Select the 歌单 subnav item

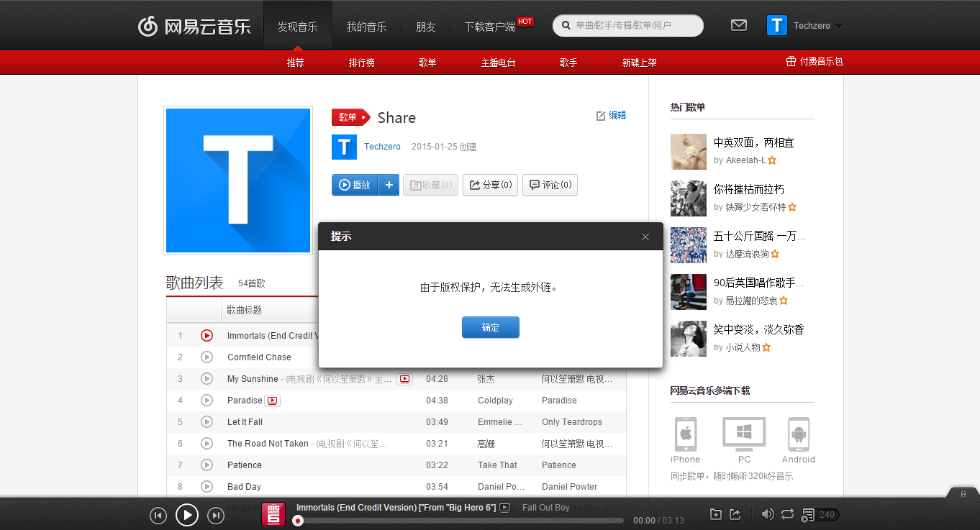[428, 63]
